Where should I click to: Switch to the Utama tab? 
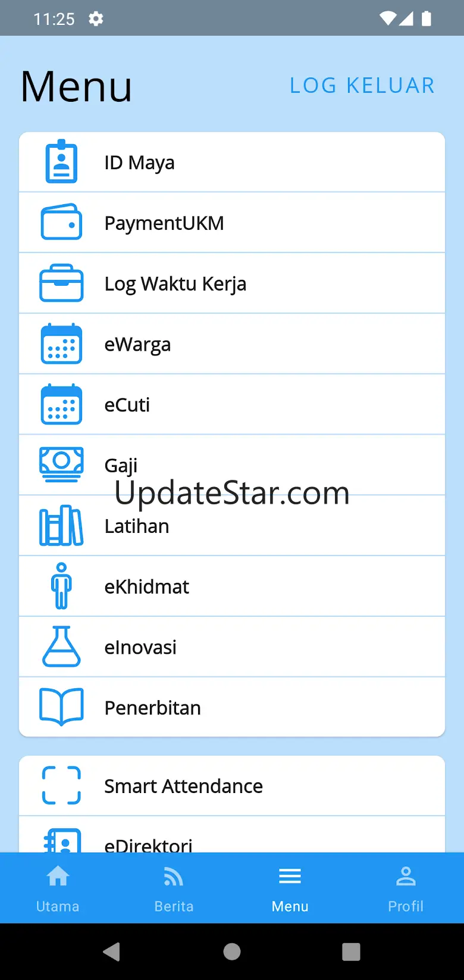point(58,888)
